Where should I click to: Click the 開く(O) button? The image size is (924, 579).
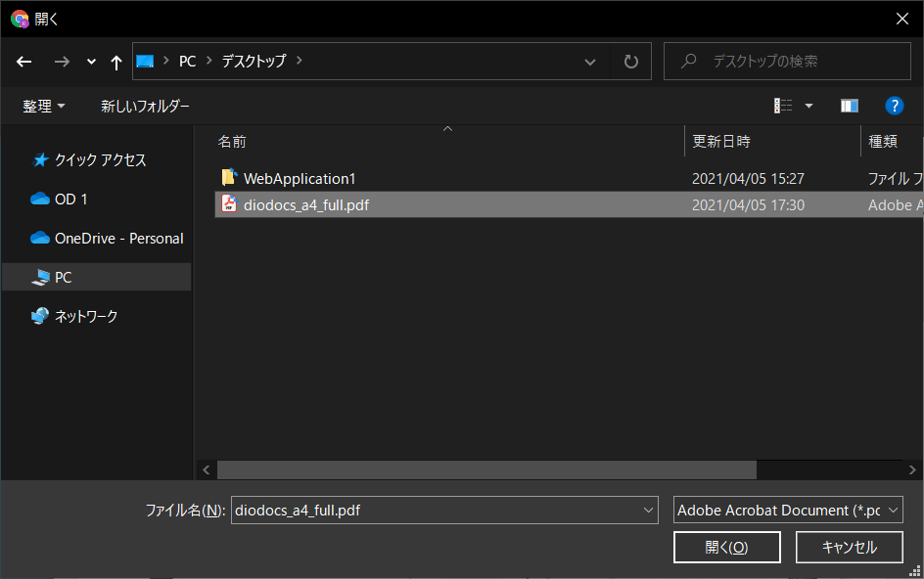[726, 547]
